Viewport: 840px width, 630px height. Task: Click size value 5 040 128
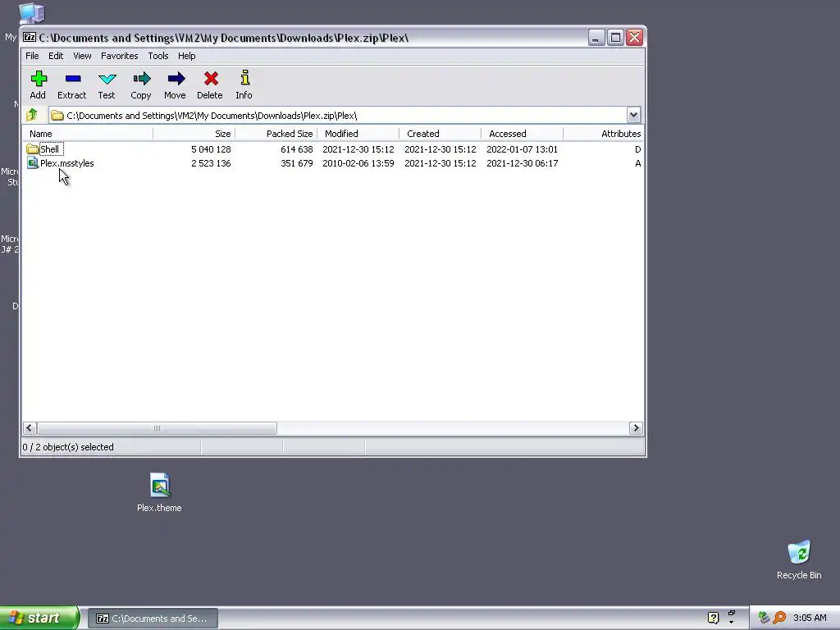coord(211,149)
